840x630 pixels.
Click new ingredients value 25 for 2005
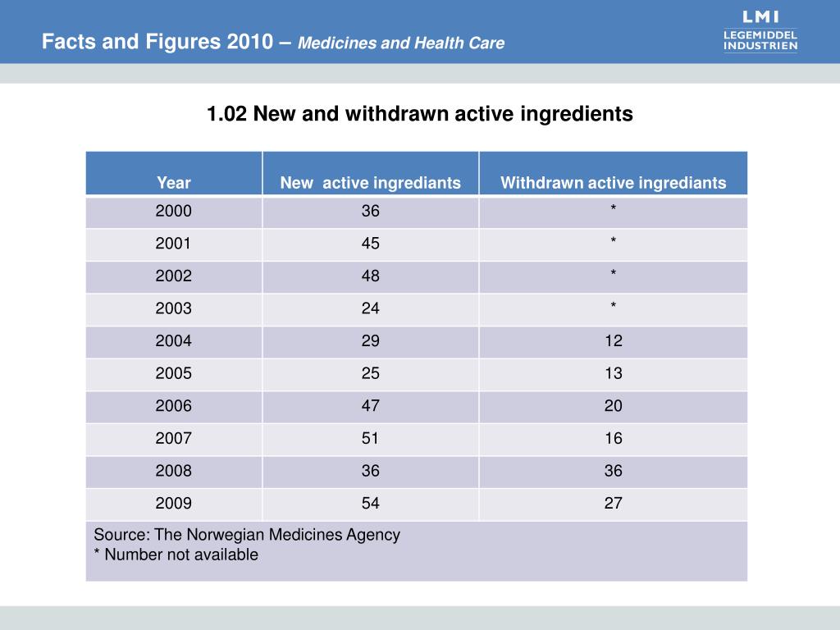coord(370,373)
